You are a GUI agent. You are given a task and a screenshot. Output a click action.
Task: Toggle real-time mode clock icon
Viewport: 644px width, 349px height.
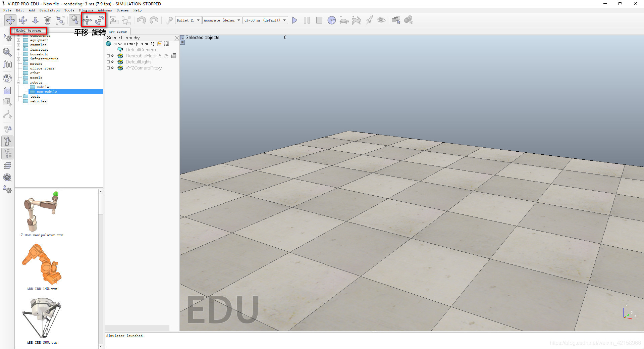tap(332, 20)
